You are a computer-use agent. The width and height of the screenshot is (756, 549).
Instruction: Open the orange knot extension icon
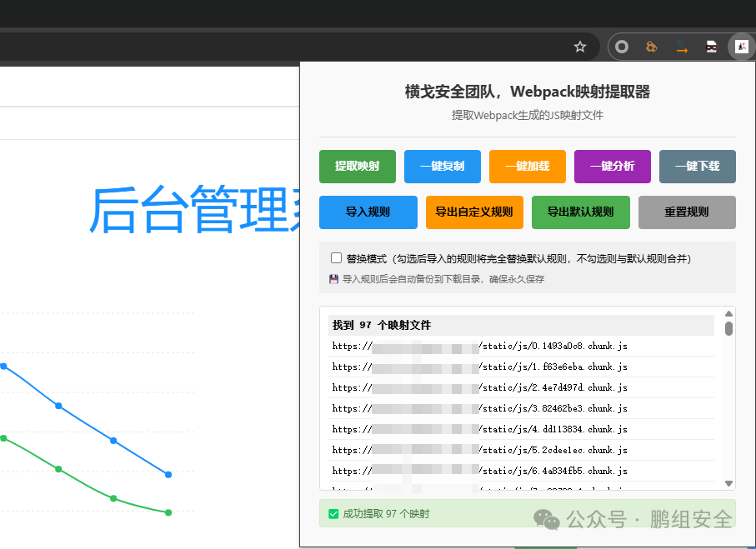(651, 47)
